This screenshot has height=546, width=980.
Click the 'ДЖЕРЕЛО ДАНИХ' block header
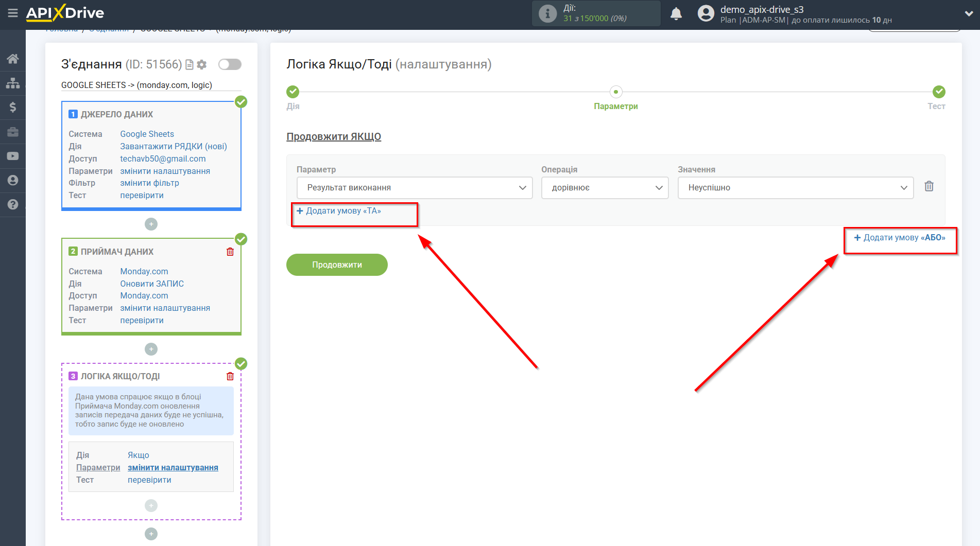click(x=117, y=114)
